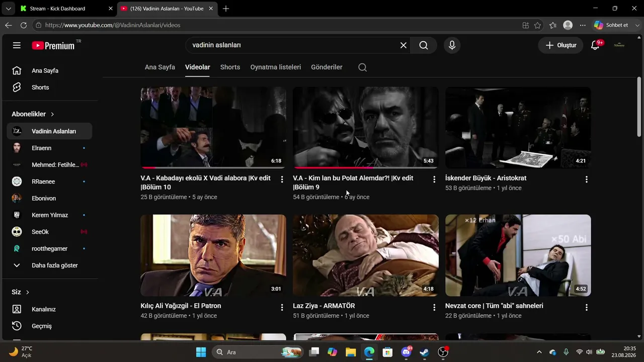Open the Kılıç Ali Yağızgil - El Patron title
Image resolution: width=644 pixels, height=362 pixels.
181,306
